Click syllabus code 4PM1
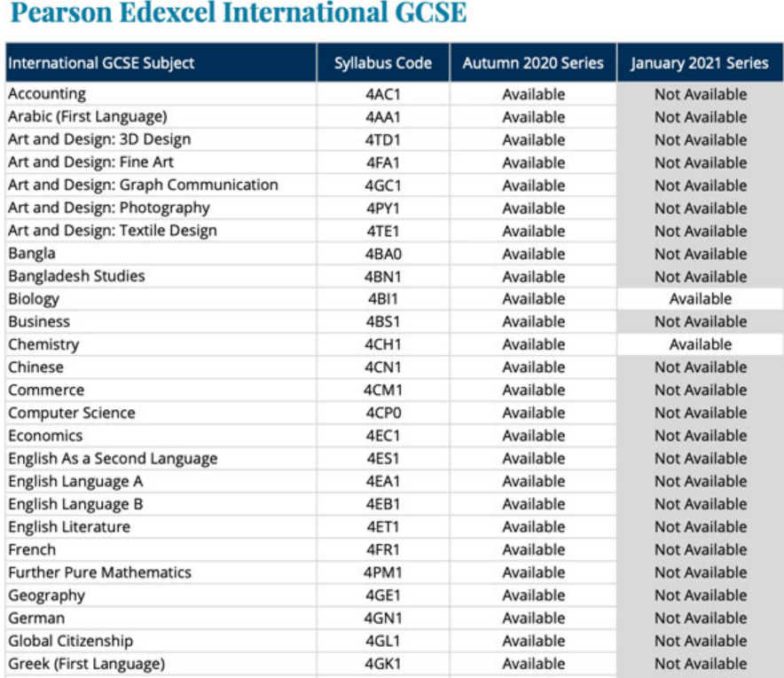 (383, 572)
